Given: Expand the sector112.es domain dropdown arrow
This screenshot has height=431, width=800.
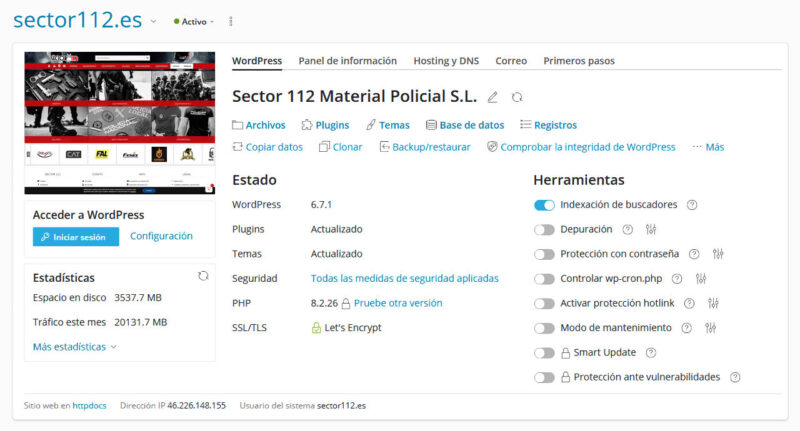Looking at the screenshot, I should (x=153, y=21).
